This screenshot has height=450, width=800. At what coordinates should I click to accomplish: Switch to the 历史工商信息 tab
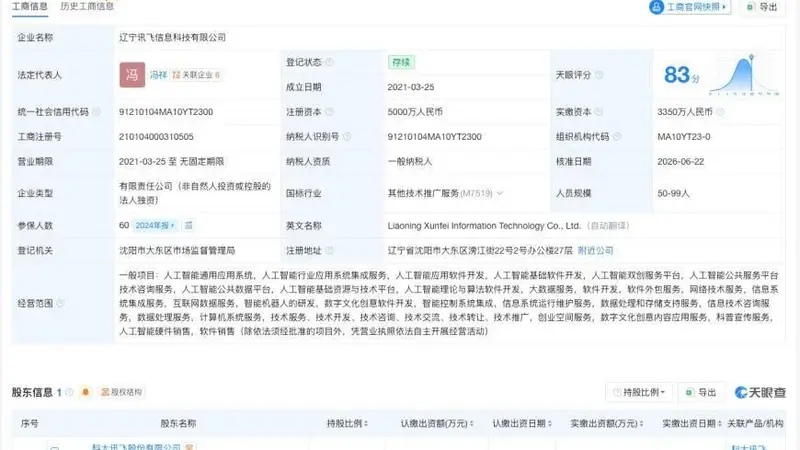click(x=87, y=6)
